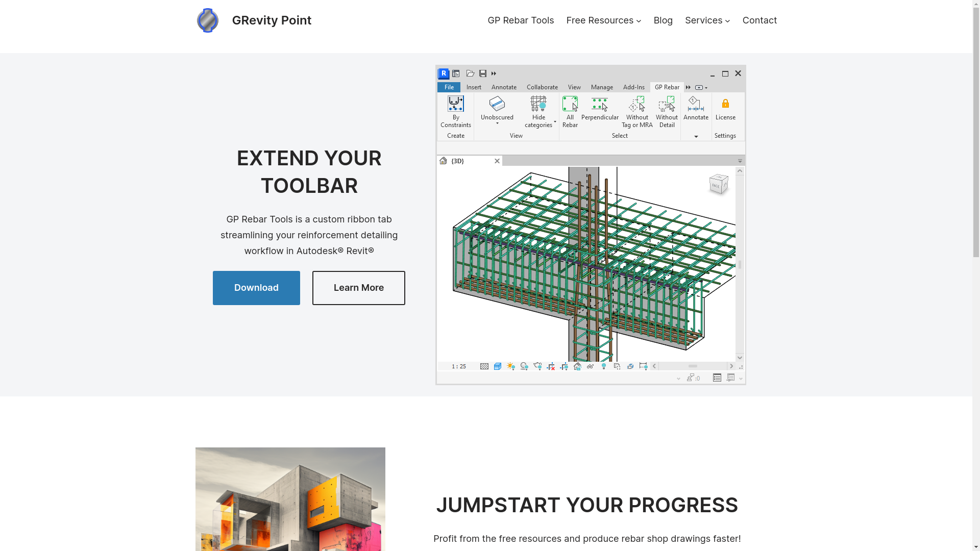The width and height of the screenshot is (980, 551).
Task: Click the GRevity Point site title
Action: (x=272, y=20)
